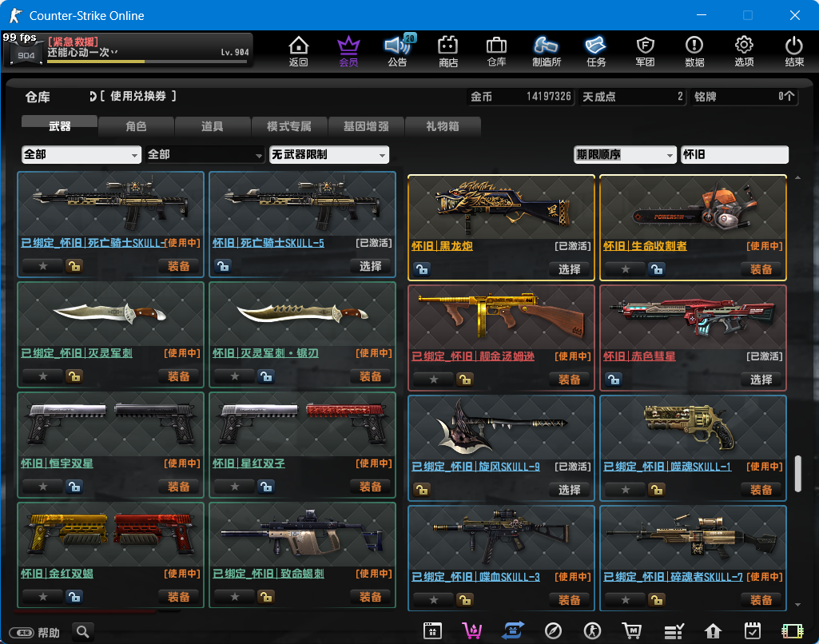Click scroll down arrow of inventory list
The image size is (819, 644).
tap(797, 605)
